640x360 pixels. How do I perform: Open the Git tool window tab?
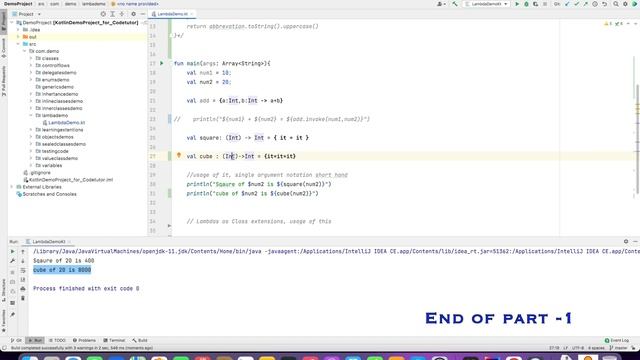click(x=16, y=340)
